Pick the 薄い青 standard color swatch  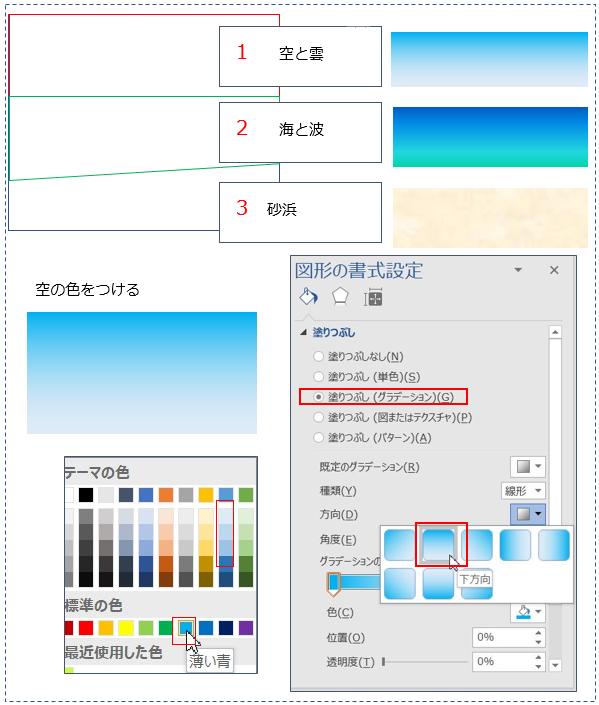tap(186, 627)
